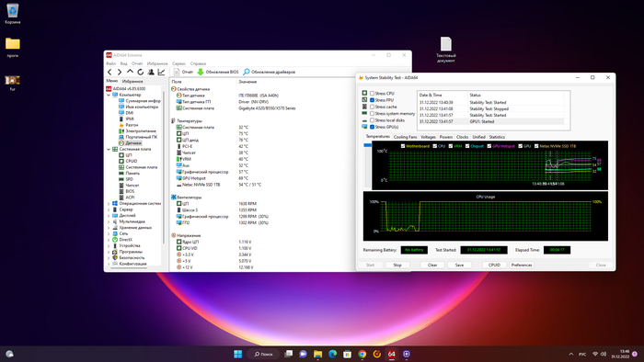Click the Clear button

pos(432,265)
